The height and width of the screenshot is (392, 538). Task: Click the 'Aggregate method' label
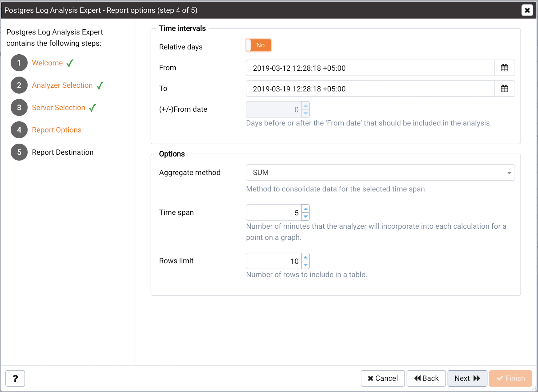tap(190, 173)
